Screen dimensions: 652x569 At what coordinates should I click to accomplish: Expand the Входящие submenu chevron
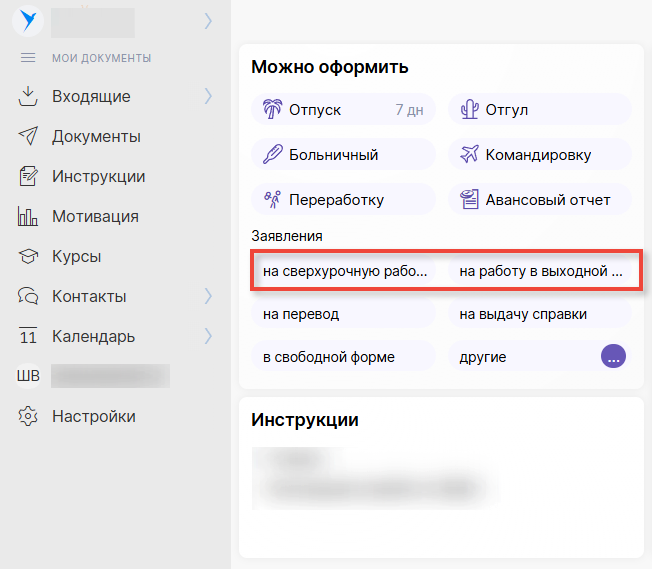pos(208,97)
